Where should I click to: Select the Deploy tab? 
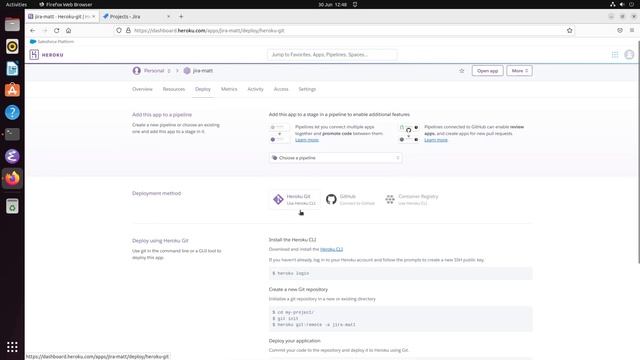pos(203,89)
